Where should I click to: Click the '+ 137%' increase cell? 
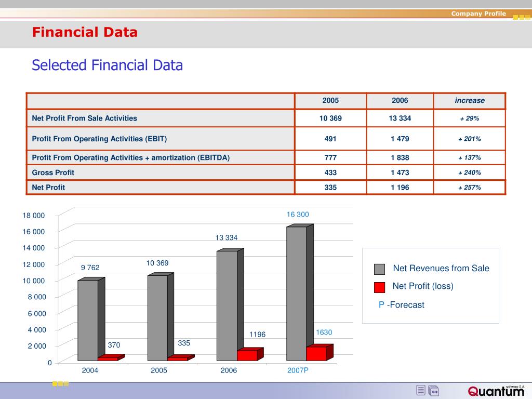coord(470,157)
